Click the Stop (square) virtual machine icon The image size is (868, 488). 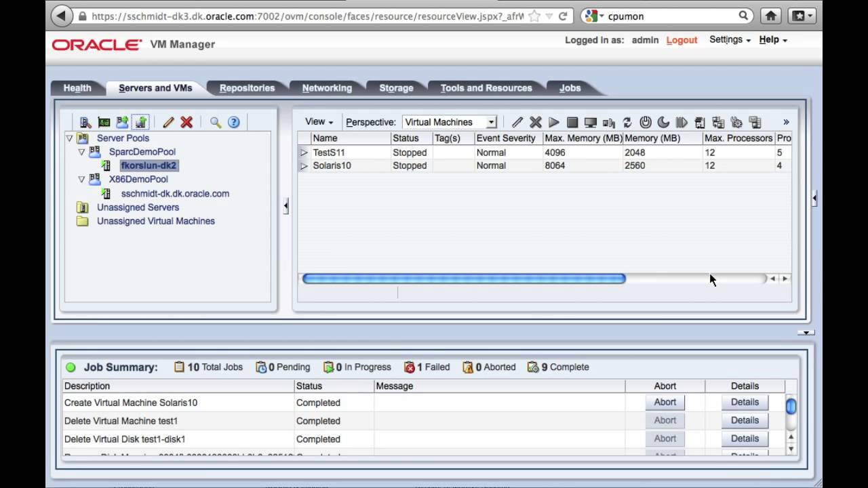pyautogui.click(x=572, y=122)
